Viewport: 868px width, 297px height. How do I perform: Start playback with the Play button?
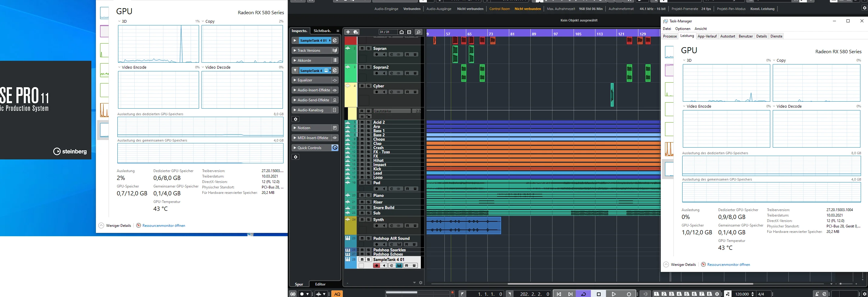(614, 294)
